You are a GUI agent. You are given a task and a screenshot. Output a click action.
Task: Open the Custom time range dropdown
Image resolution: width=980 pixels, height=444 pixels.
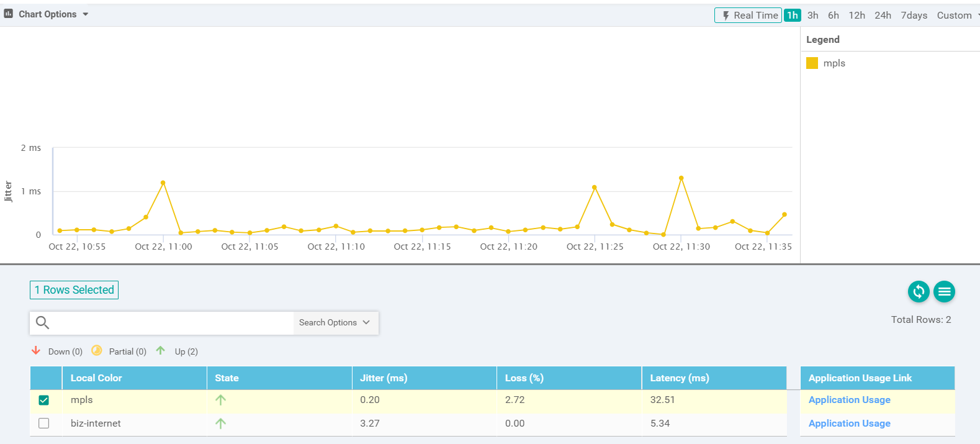(956, 16)
